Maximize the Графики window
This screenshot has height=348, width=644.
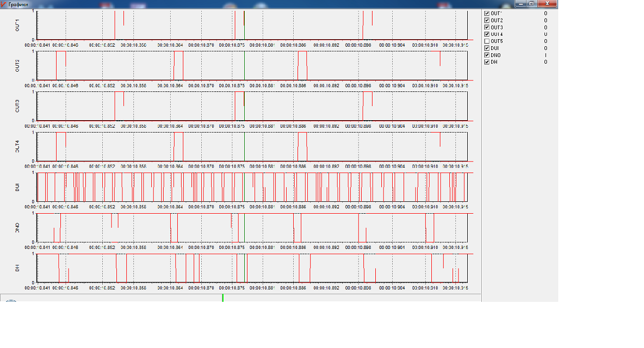pyautogui.click(x=531, y=4)
